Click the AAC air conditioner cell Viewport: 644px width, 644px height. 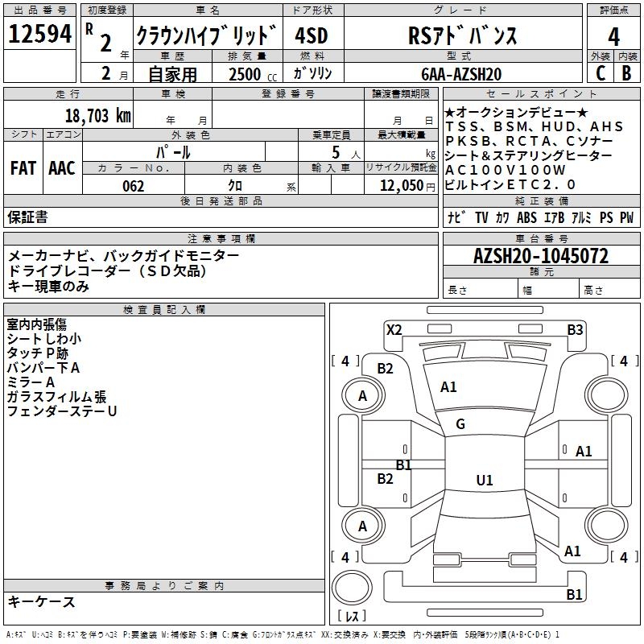click(62, 168)
